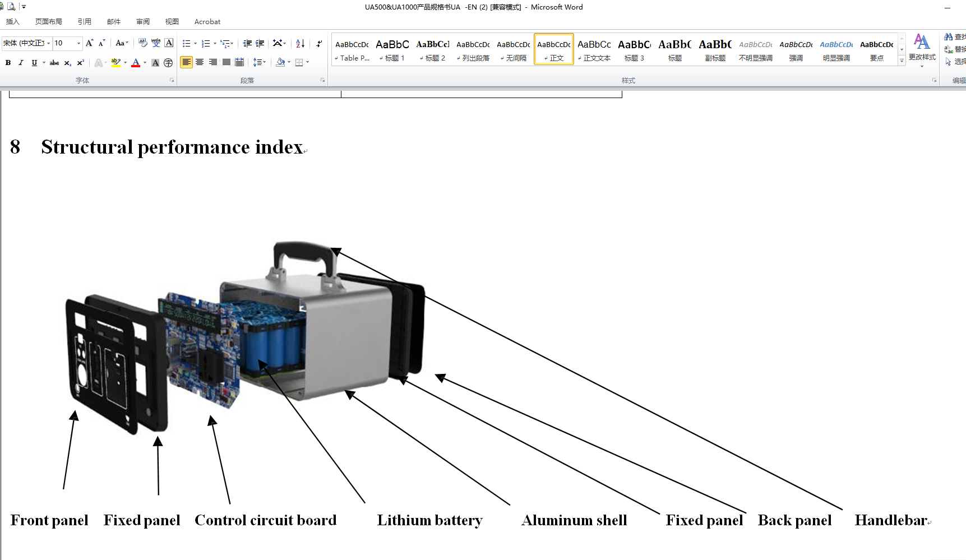This screenshot has height=560, width=966.
Task: Apply strikethrough formatting
Action: 54,63
